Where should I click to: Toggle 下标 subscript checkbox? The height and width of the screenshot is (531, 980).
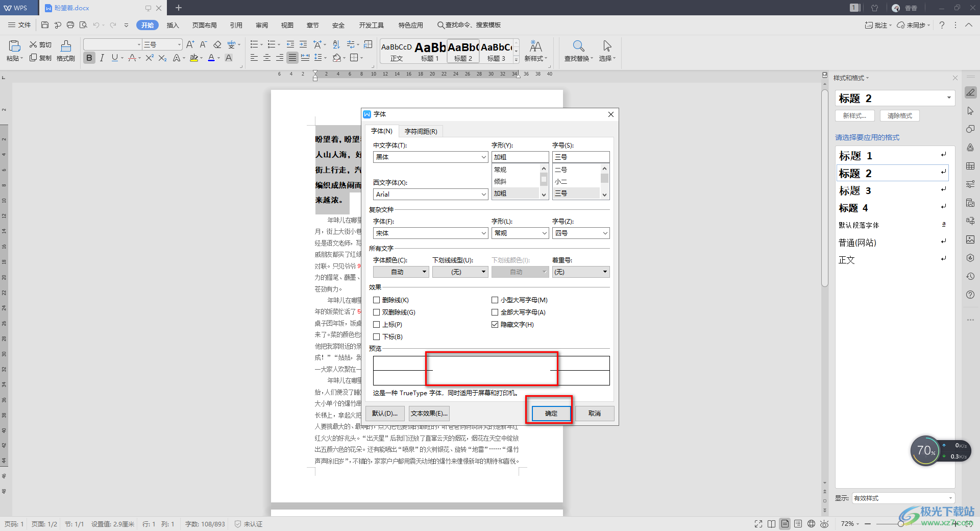(x=376, y=337)
